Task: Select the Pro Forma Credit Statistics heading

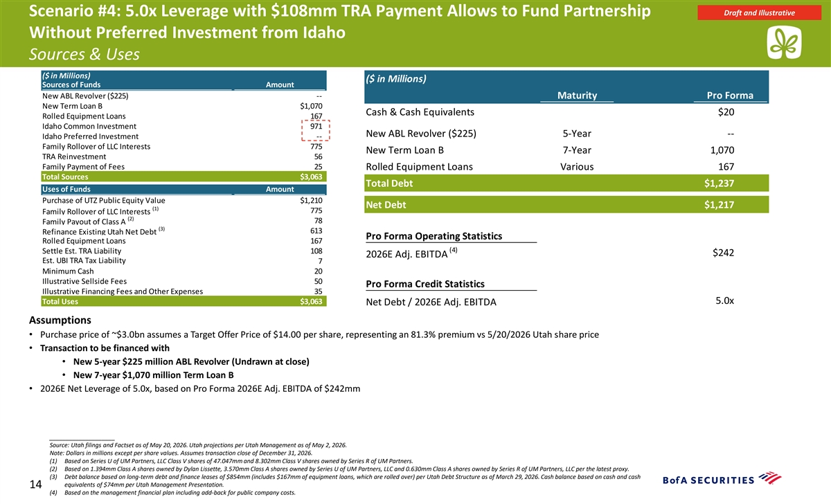Action: tap(425, 285)
